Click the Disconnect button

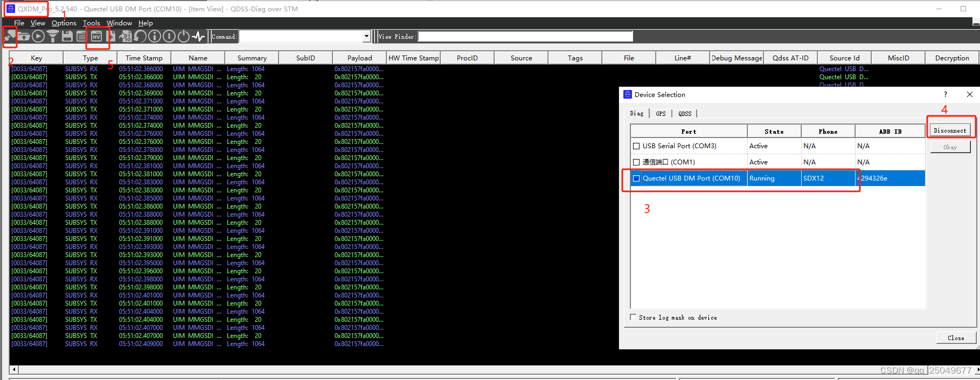(950, 130)
